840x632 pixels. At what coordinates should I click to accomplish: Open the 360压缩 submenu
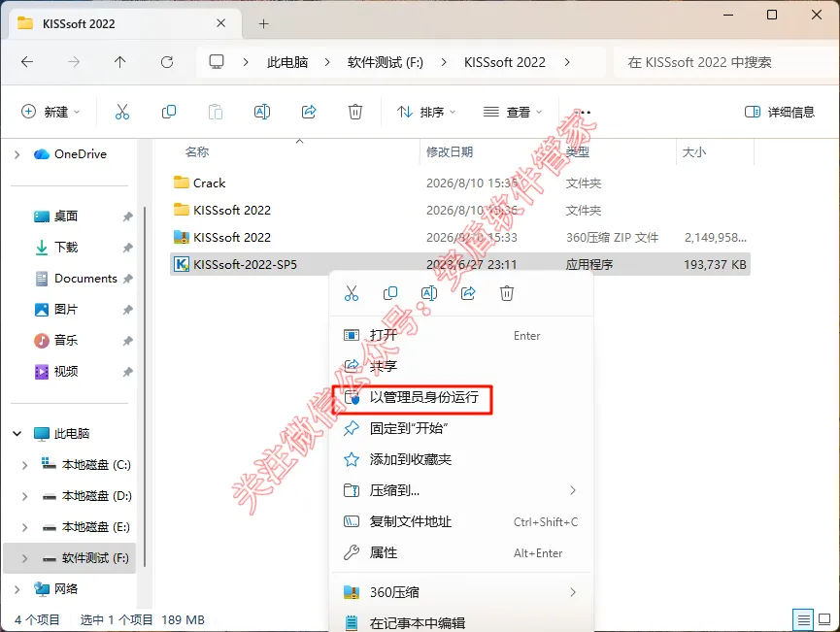(462, 592)
